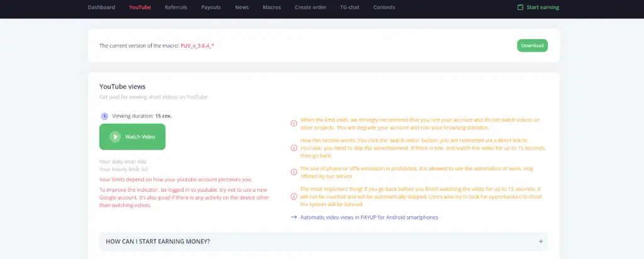Select the YouTube nav item
This screenshot has width=644, height=259.
(x=140, y=8)
